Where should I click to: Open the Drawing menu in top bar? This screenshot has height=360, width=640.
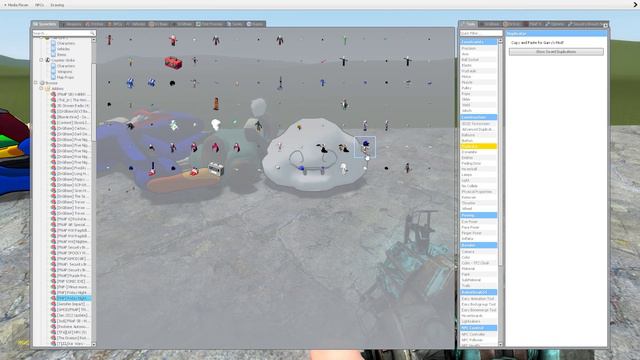pyautogui.click(x=57, y=5)
